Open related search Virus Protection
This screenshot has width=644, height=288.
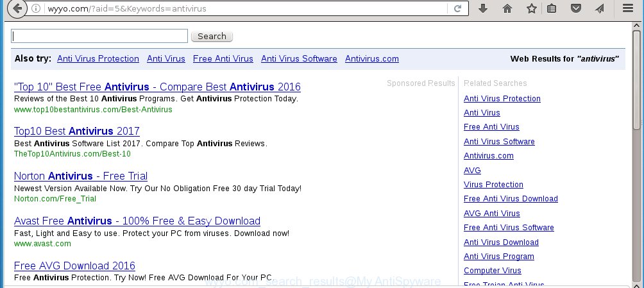click(x=493, y=185)
